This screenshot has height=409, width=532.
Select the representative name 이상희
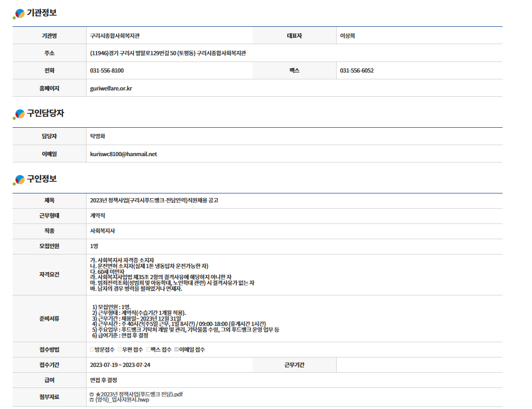coord(348,36)
